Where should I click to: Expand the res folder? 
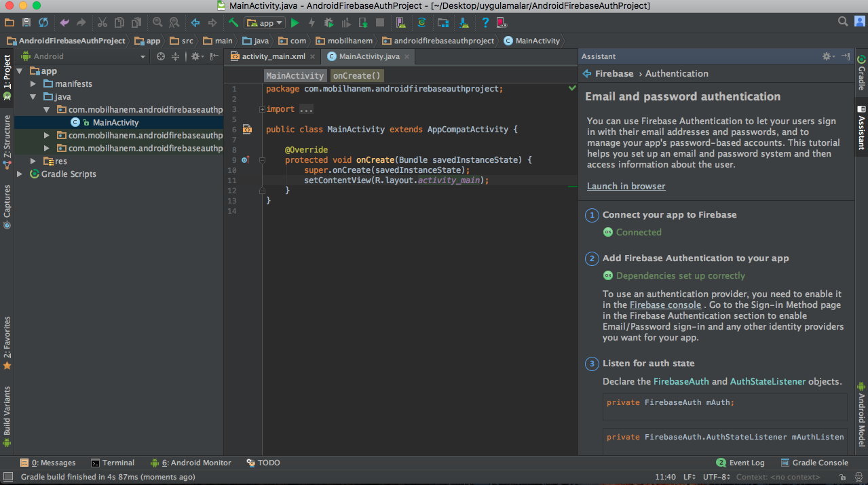coord(33,161)
